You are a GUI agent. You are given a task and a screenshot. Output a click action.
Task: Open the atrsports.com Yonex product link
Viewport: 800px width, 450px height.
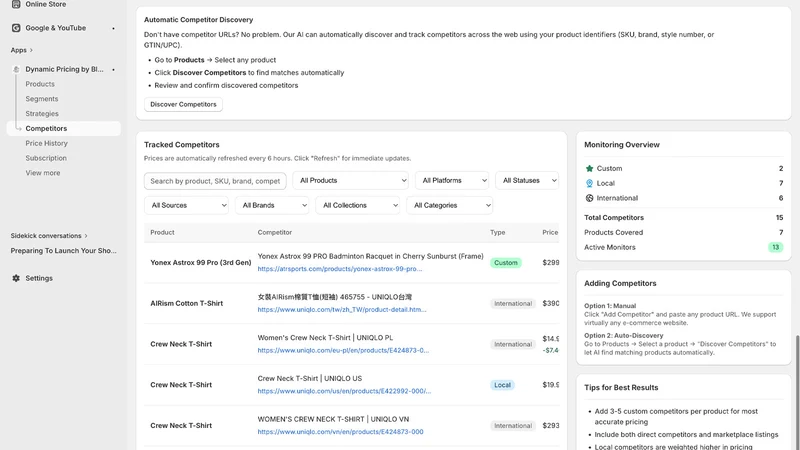pyautogui.click(x=340, y=269)
